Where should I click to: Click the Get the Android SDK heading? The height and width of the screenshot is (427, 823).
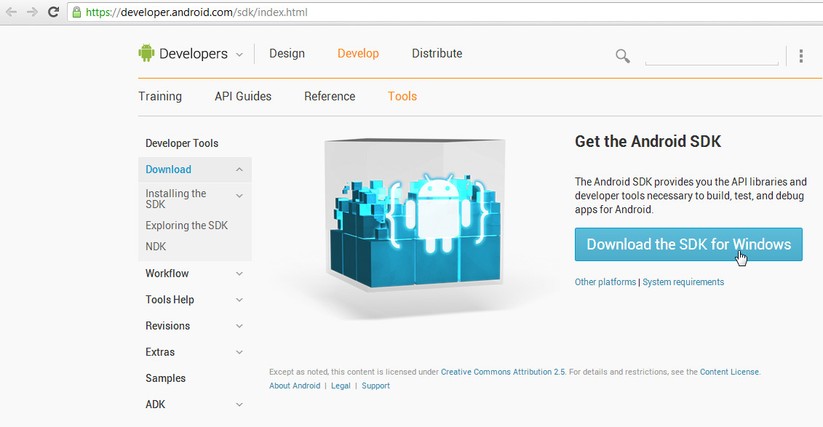648,142
